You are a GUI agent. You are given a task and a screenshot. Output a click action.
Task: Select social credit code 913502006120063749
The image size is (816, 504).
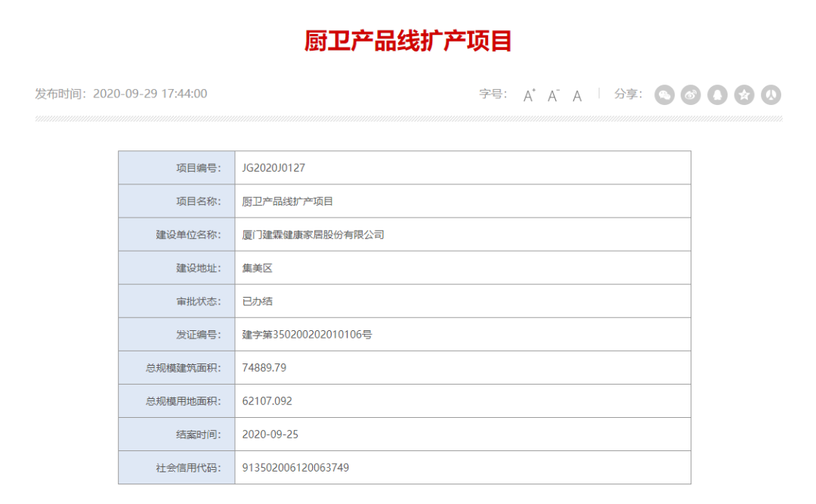coord(295,468)
